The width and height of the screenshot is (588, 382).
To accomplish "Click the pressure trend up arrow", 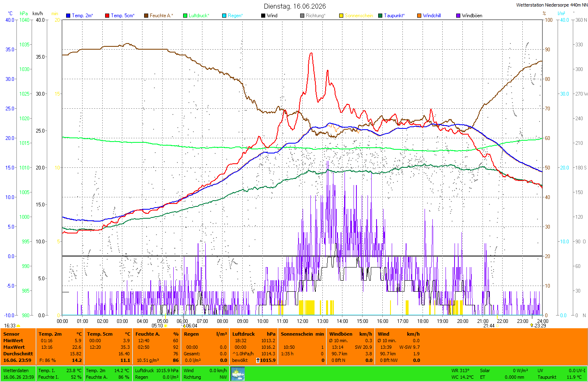I will [x=258, y=360].
